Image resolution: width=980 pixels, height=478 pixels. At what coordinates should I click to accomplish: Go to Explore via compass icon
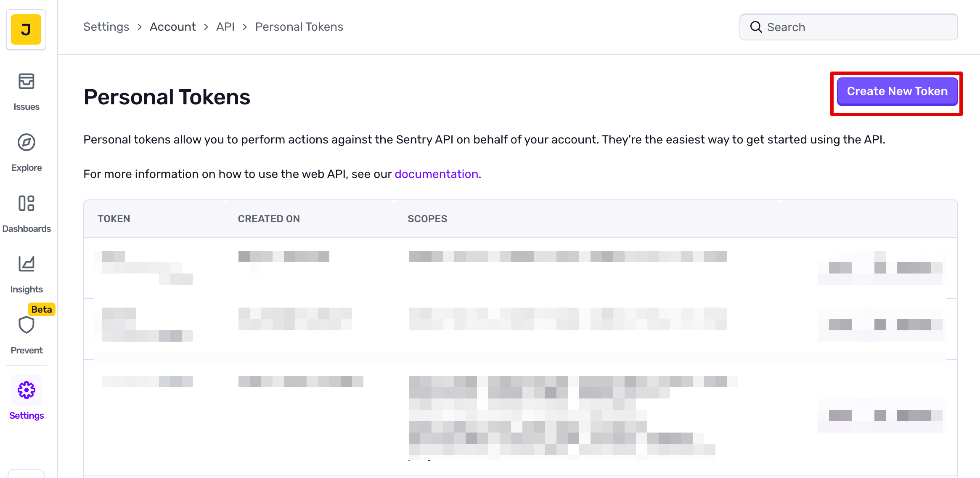click(26, 143)
